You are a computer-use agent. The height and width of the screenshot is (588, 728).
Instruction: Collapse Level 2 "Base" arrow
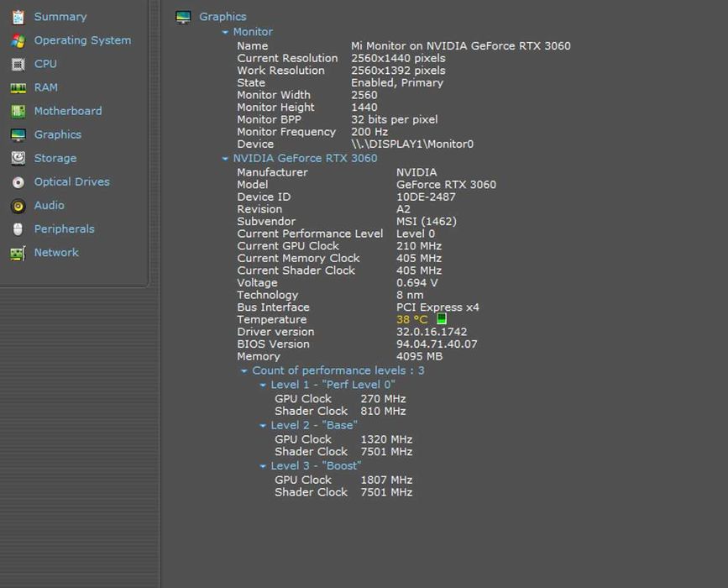click(263, 425)
